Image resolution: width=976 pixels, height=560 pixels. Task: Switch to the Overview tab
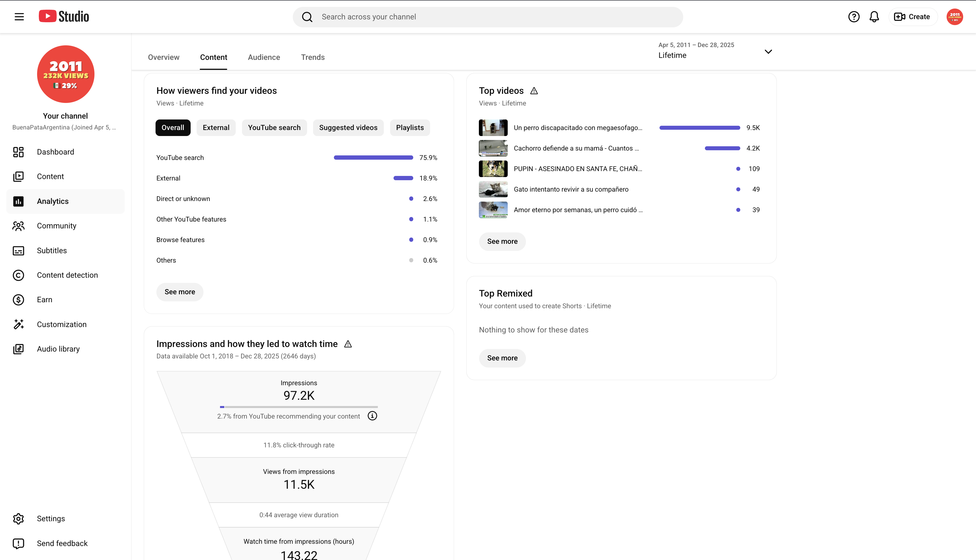tap(164, 57)
